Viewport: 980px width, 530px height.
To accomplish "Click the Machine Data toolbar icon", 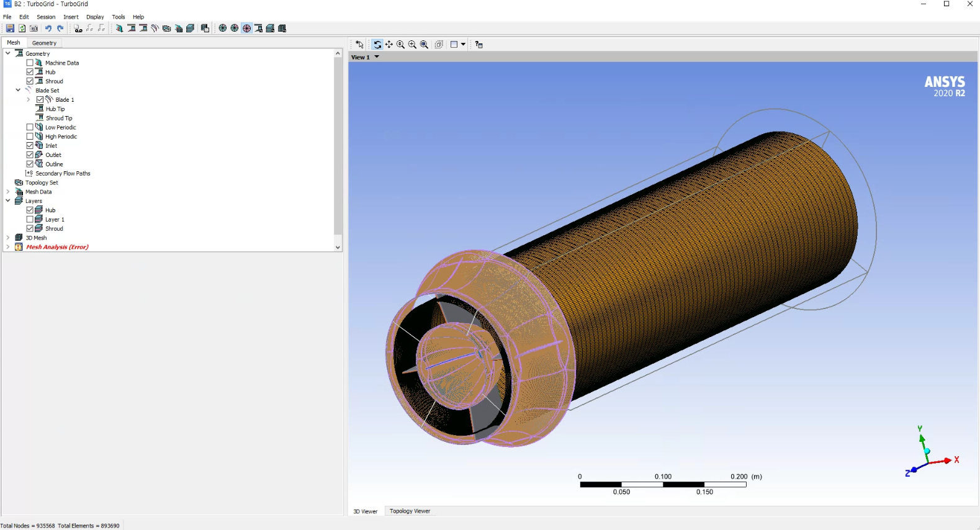I will [119, 28].
